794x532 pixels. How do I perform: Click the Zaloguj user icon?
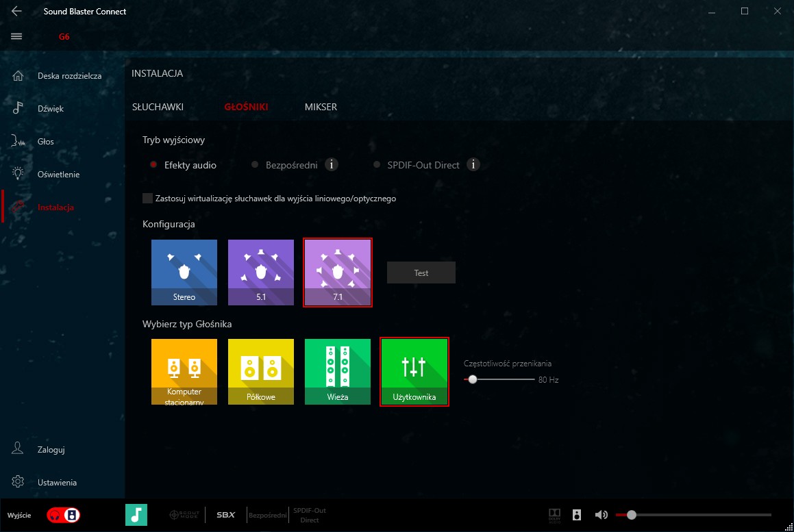[x=18, y=448]
